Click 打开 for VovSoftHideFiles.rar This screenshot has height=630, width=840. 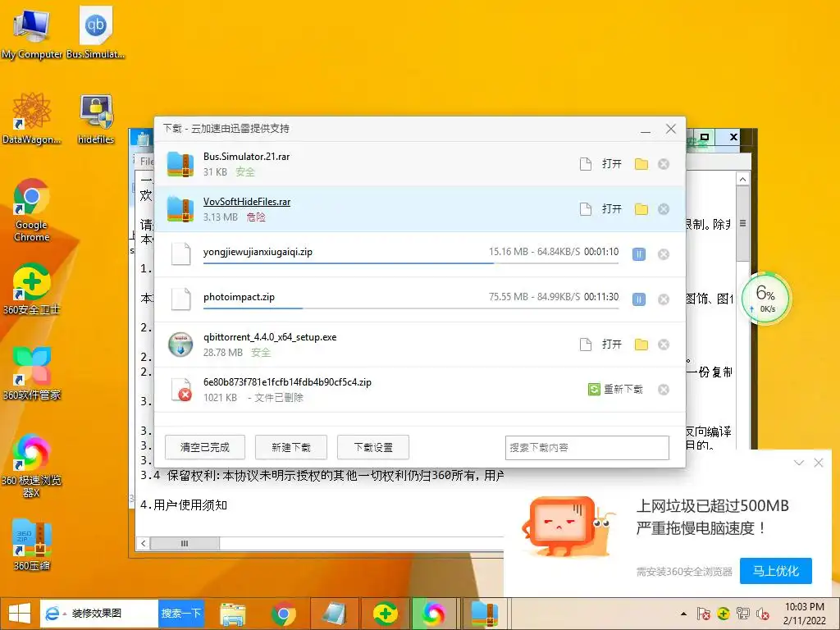point(612,209)
